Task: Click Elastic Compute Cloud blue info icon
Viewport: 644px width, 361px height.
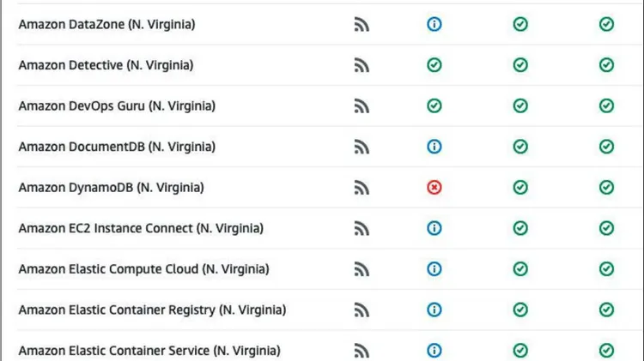Action: (x=434, y=269)
